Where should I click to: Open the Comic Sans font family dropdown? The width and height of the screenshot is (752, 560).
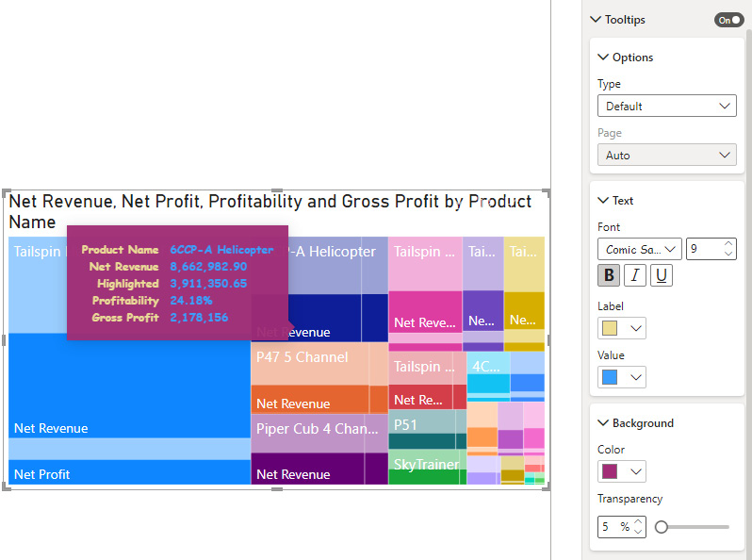click(639, 249)
